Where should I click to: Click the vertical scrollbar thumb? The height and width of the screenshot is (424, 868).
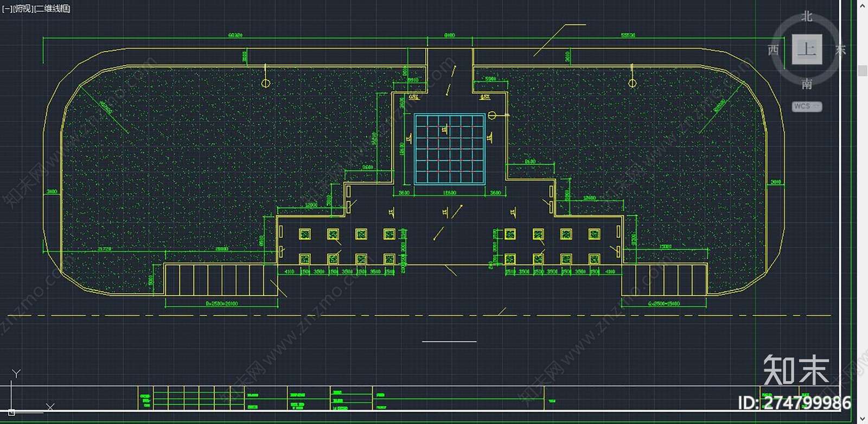pos(863,71)
